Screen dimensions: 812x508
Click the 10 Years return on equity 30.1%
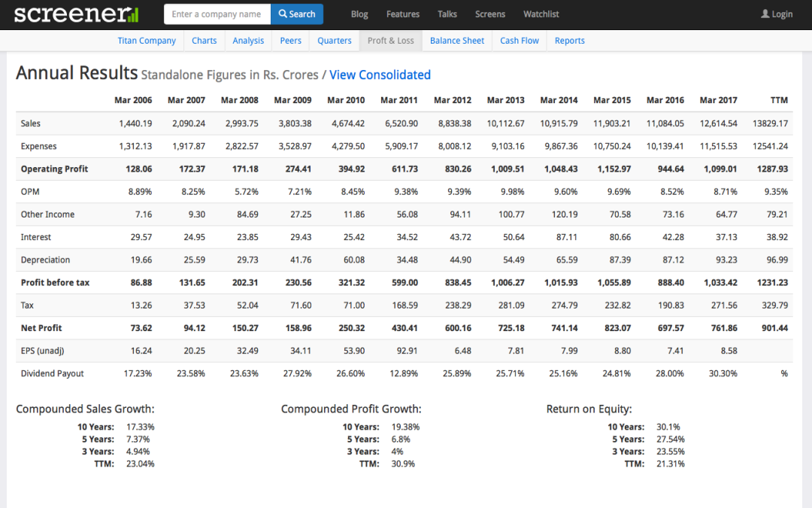668,427
